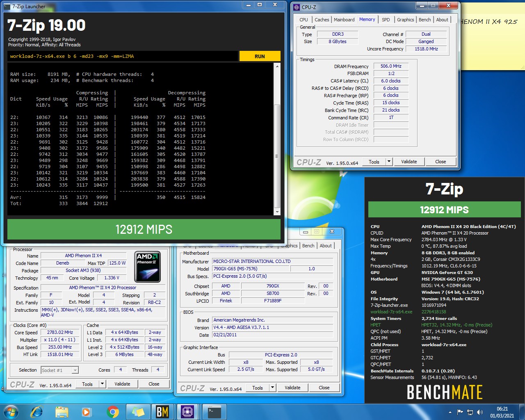Open Windows Explorer from the taskbar
Viewport: 525px width, 420px height.
point(62,411)
